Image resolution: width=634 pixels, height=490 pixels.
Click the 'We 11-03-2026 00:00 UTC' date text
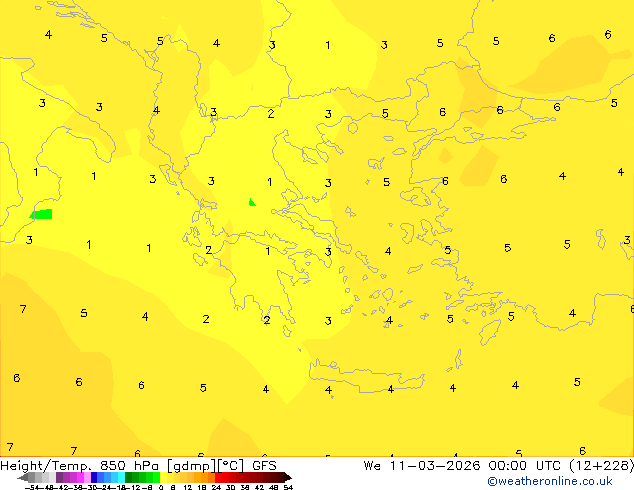point(464,466)
